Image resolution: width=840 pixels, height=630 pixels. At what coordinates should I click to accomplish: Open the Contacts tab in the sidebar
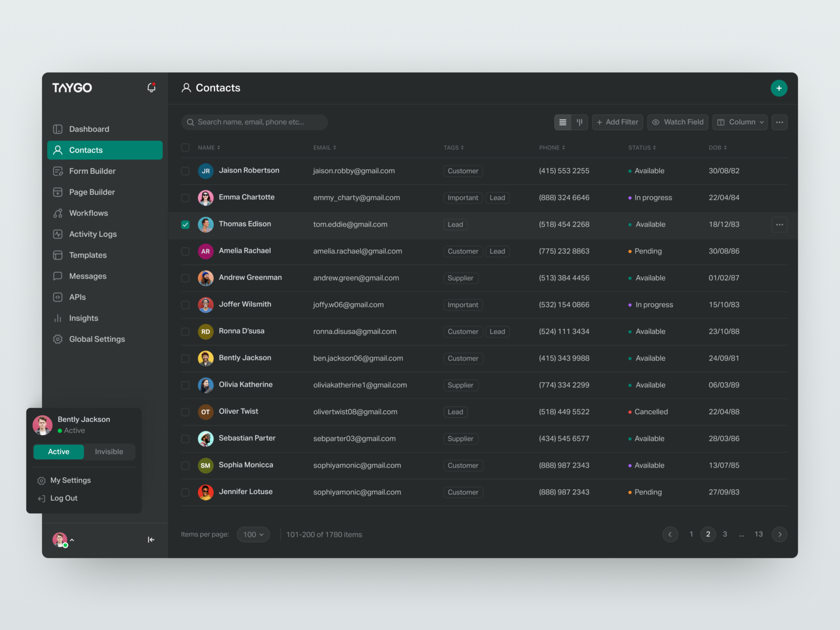coord(86,150)
